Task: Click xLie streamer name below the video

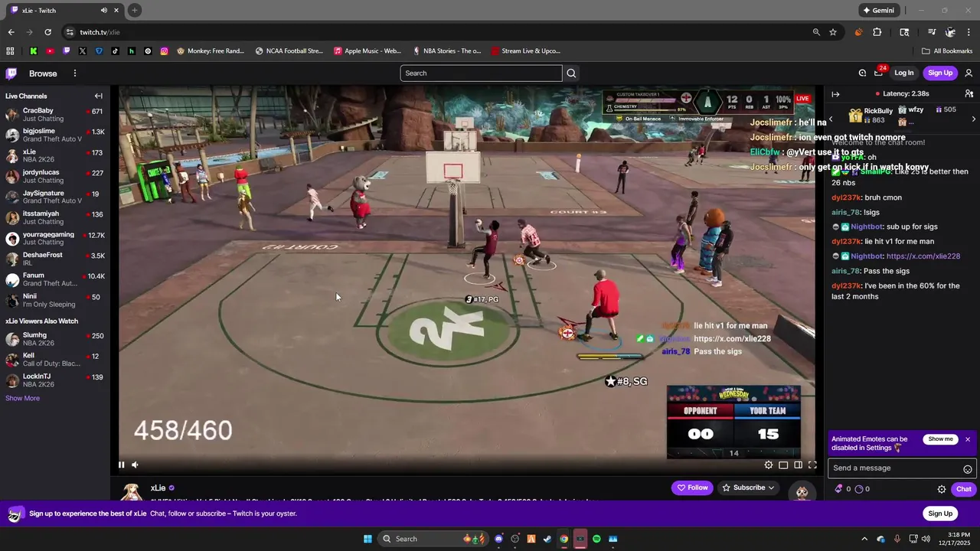Action: pyautogui.click(x=158, y=487)
